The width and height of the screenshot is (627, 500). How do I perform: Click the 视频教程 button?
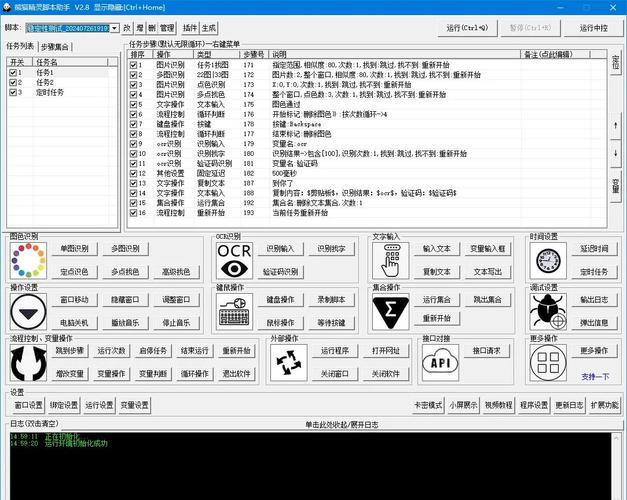pyautogui.click(x=499, y=405)
